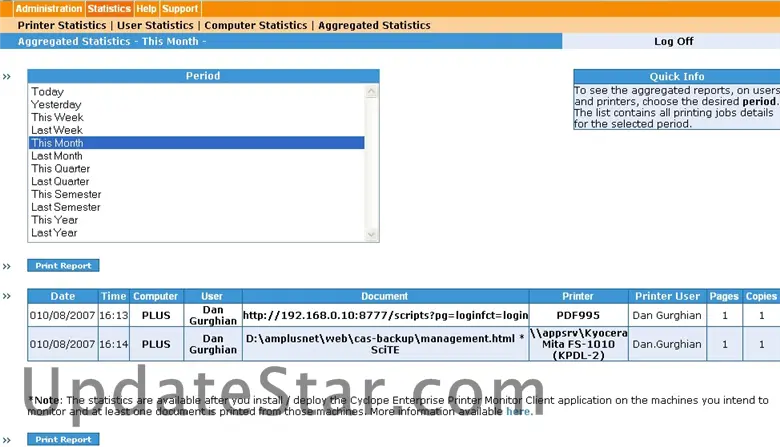
Task: Select This Week period
Action: click(x=196, y=117)
